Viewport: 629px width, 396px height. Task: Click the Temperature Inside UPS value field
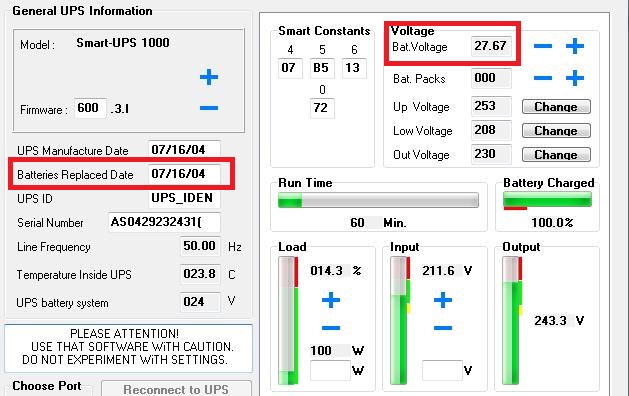200,274
